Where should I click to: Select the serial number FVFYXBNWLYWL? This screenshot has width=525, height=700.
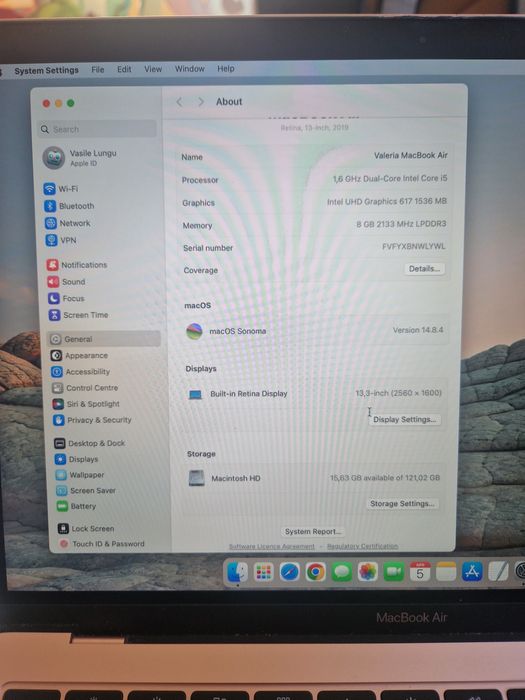pos(413,246)
